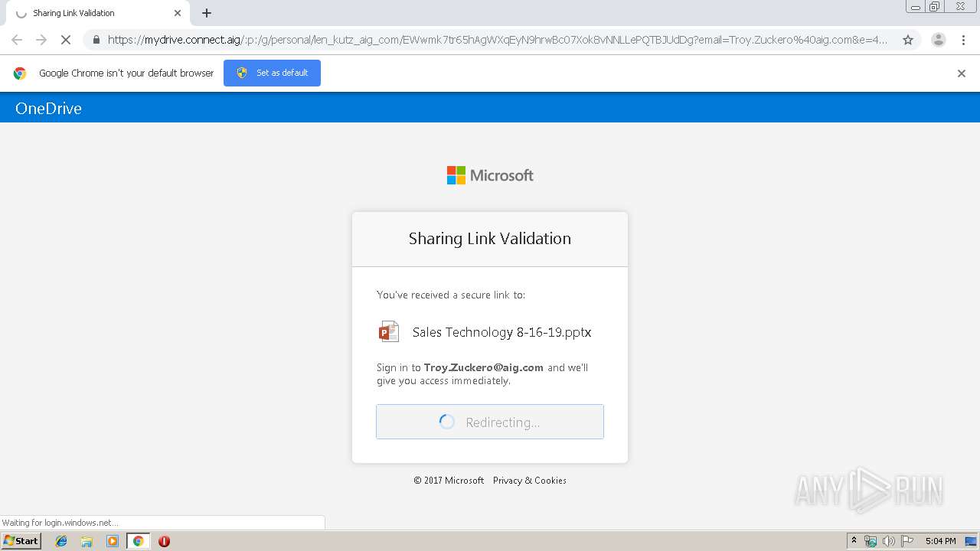Image resolution: width=980 pixels, height=551 pixels.
Task: Open the Windows Start menu
Action: 21,541
